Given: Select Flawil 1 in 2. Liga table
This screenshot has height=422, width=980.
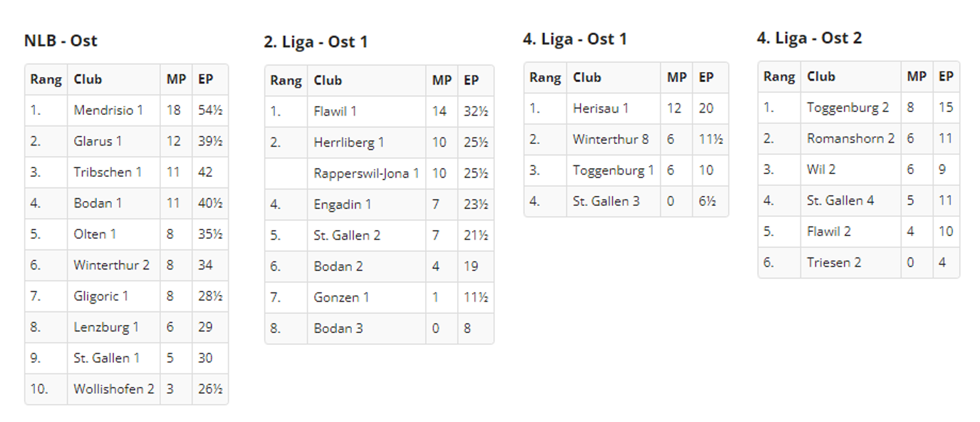Looking at the screenshot, I should pos(335,111).
